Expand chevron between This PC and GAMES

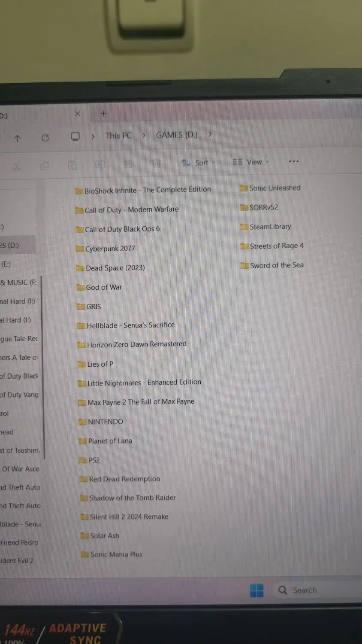click(x=144, y=135)
